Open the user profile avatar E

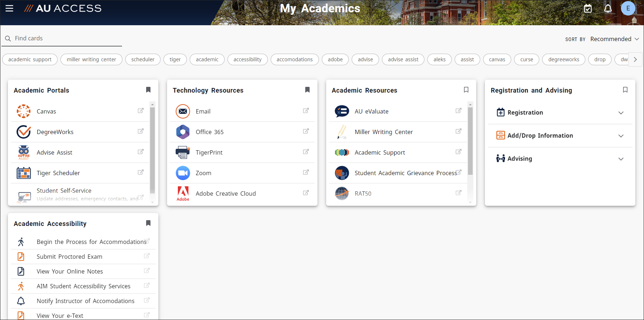coord(628,8)
